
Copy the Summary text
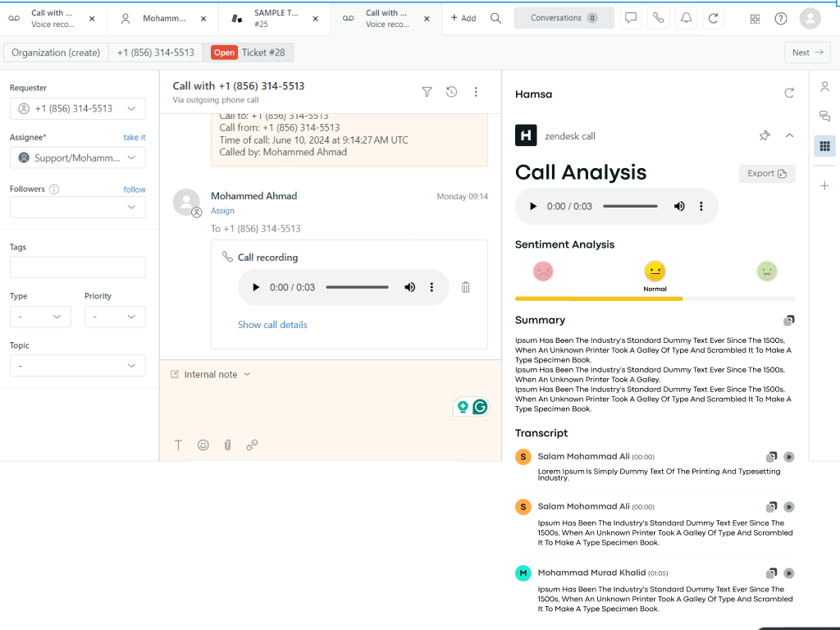788,321
